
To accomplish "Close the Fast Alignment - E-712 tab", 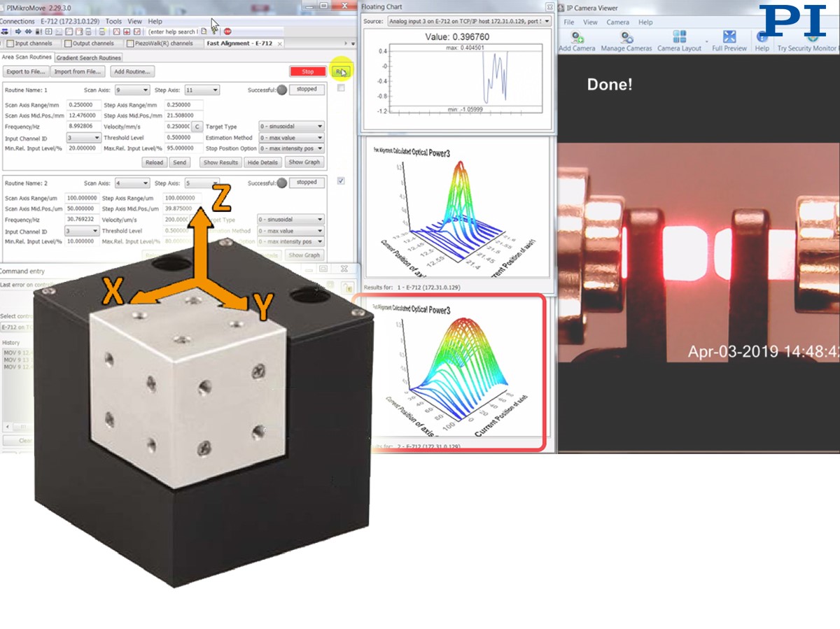I will click(279, 43).
